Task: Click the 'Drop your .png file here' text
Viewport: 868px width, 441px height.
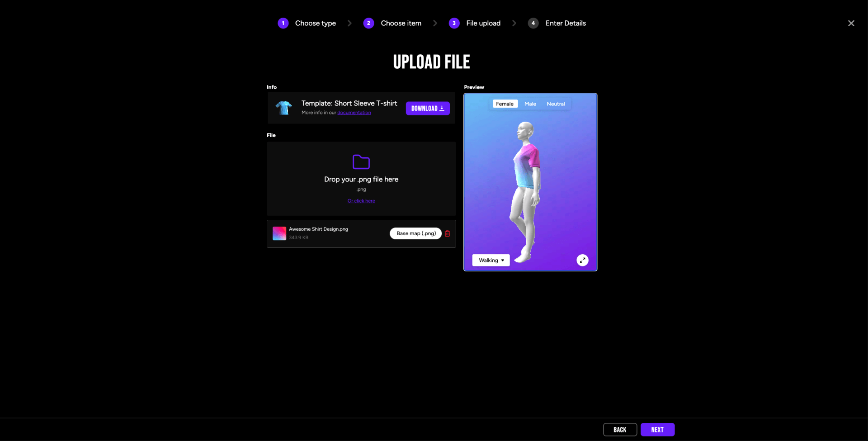Action: 361,179
